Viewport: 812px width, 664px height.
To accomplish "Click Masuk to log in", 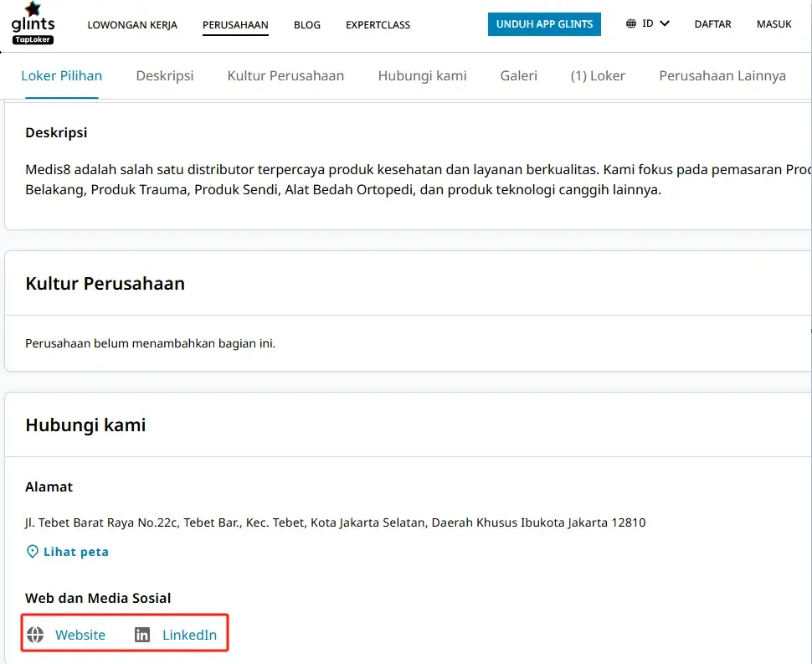I will pyautogui.click(x=773, y=24).
